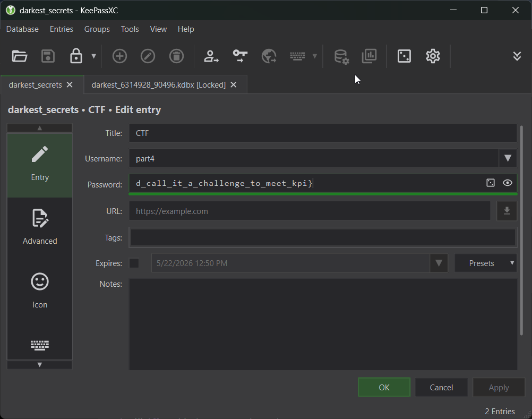Click sidebar scroll-down arrow
This screenshot has height=419, width=532.
[x=40, y=365]
